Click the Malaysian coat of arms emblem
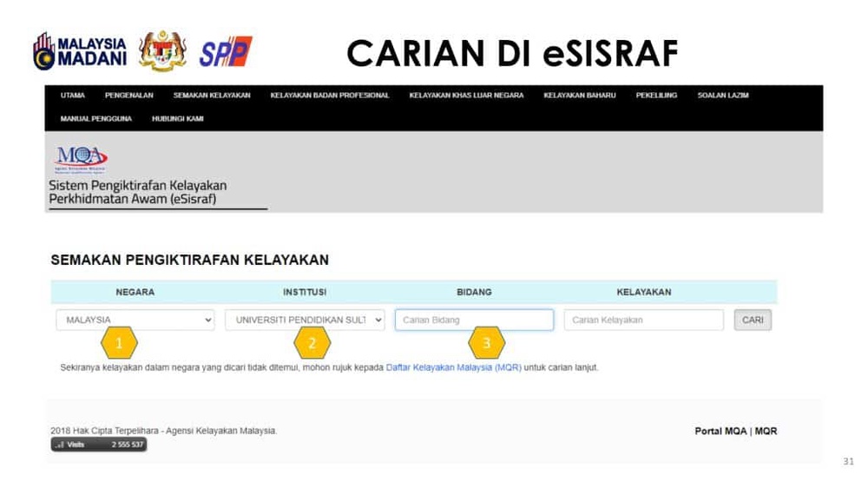This screenshot has height=489, width=868. point(162,51)
